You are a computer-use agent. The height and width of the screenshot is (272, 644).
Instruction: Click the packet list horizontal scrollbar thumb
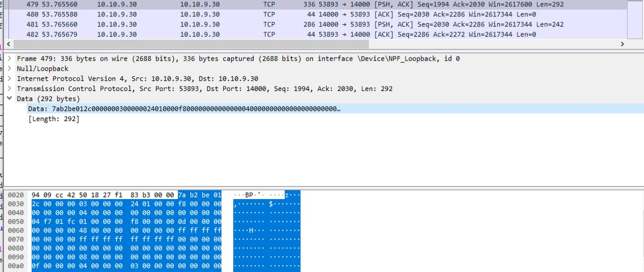point(186,44)
